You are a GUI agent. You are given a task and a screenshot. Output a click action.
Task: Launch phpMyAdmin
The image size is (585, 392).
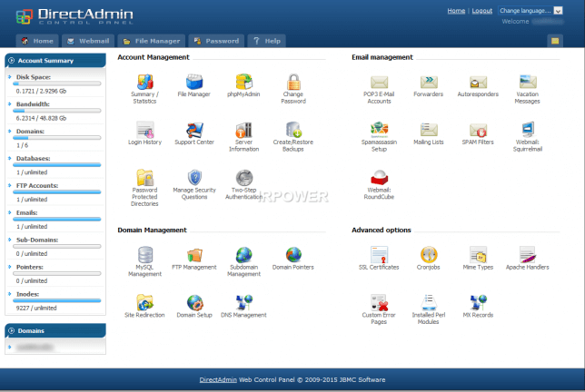(243, 82)
